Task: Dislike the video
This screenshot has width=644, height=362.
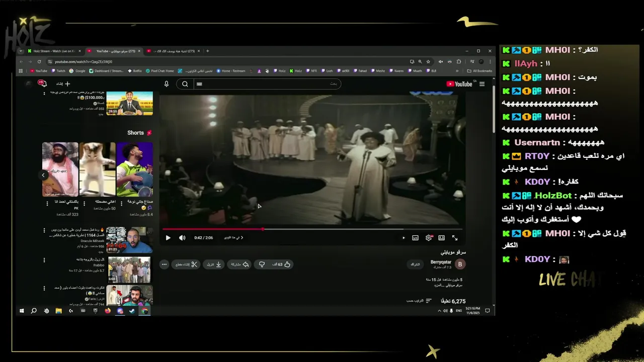Action: point(262,264)
